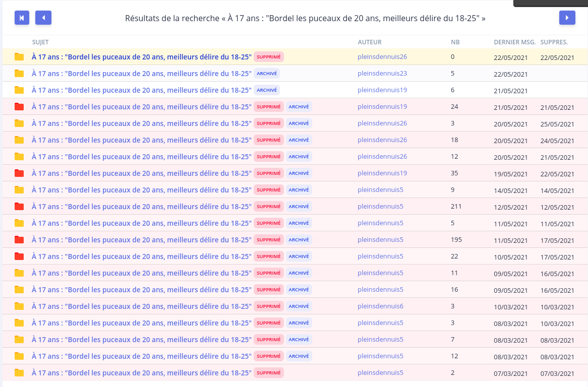
Task: Click the SUPPRES. column header
Action: [554, 42]
